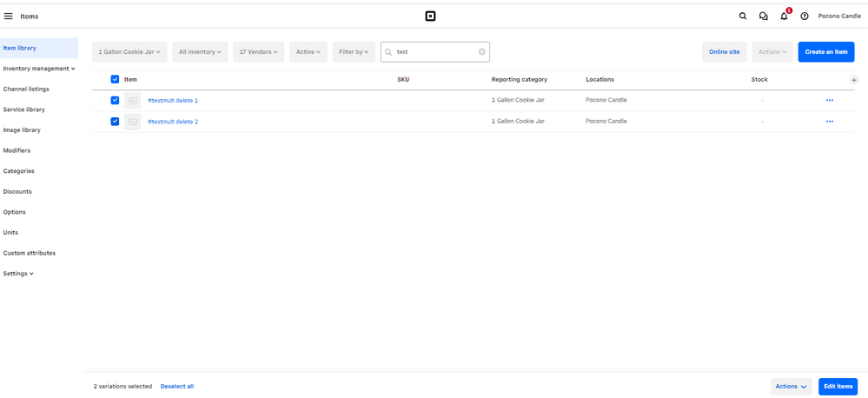Image resolution: width=868 pixels, height=398 pixels.
Task: Click the Create an item button
Action: pos(825,52)
